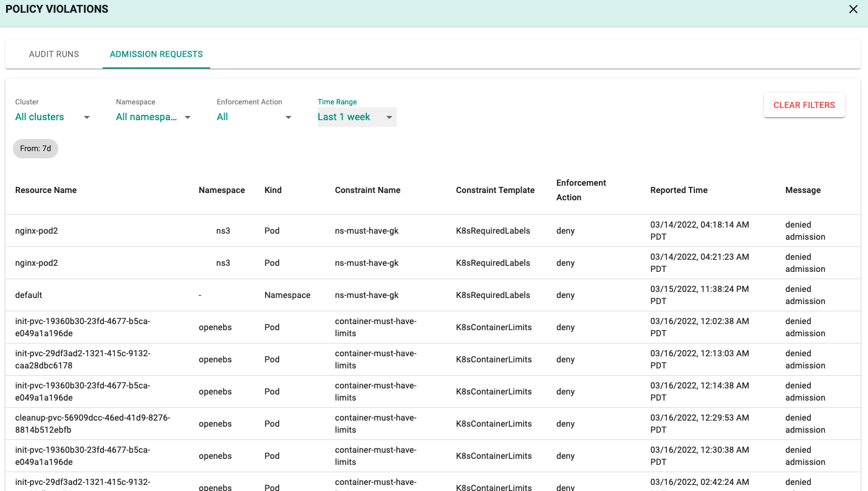Click init-pvc-19360b30 row reported 12:14:38 AM
The height and width of the screenshot is (491, 868).
pyautogui.click(x=433, y=391)
